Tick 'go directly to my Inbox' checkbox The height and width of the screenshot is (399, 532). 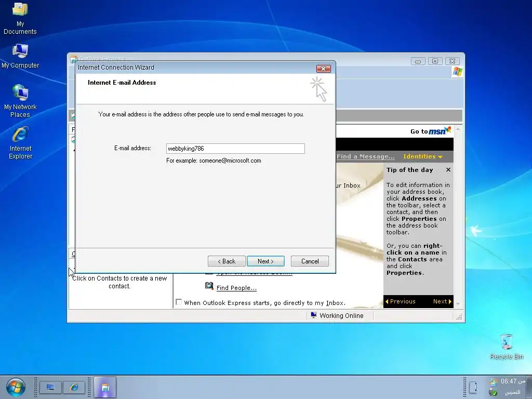179,302
